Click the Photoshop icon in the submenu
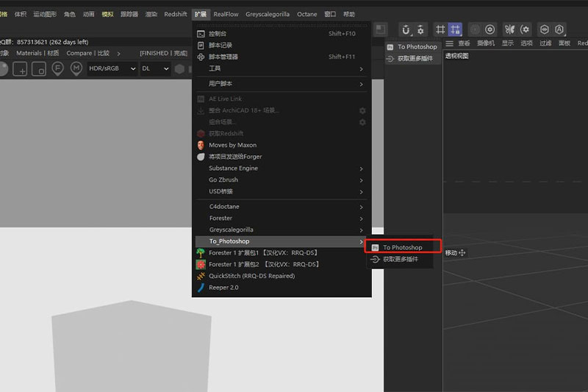 pyautogui.click(x=375, y=248)
